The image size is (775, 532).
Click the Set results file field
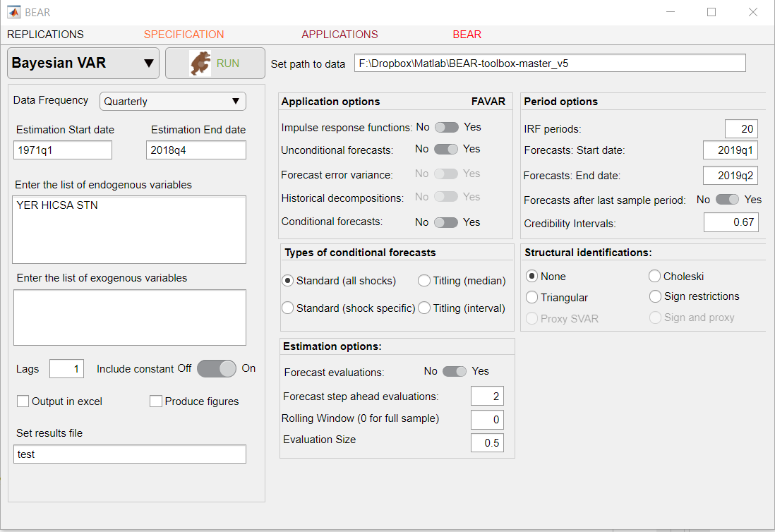pyautogui.click(x=129, y=454)
